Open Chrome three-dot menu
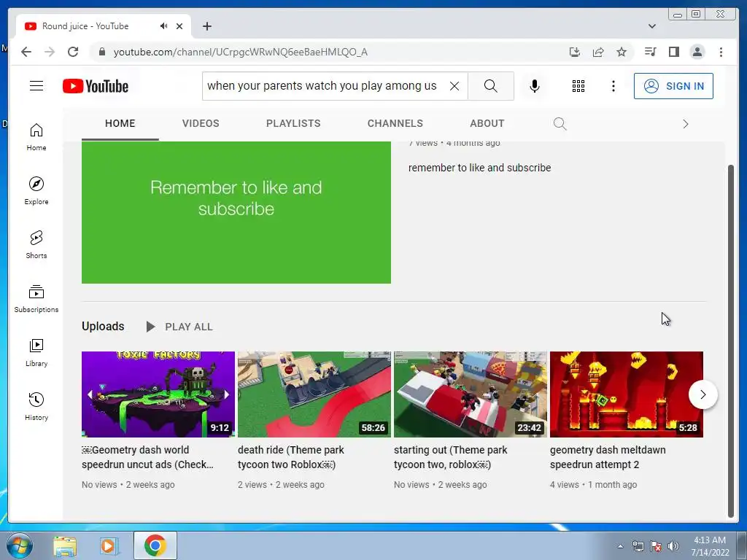Viewport: 747px width, 560px height. pyautogui.click(x=721, y=52)
